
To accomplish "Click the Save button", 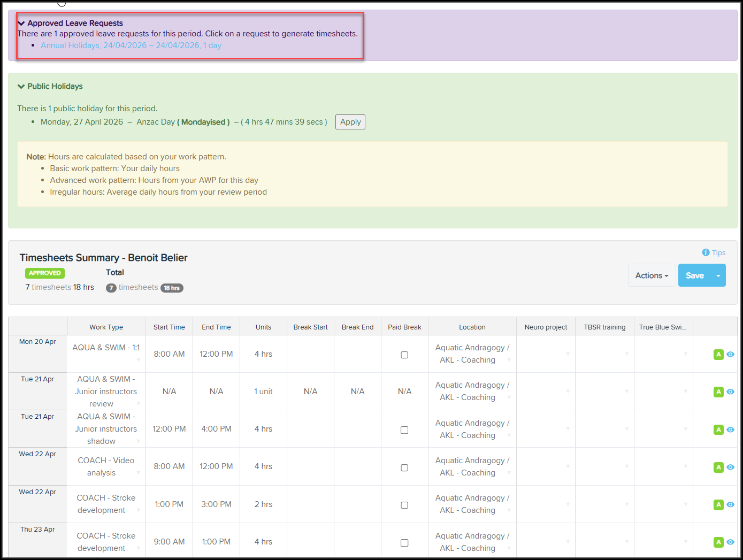I will tap(695, 275).
